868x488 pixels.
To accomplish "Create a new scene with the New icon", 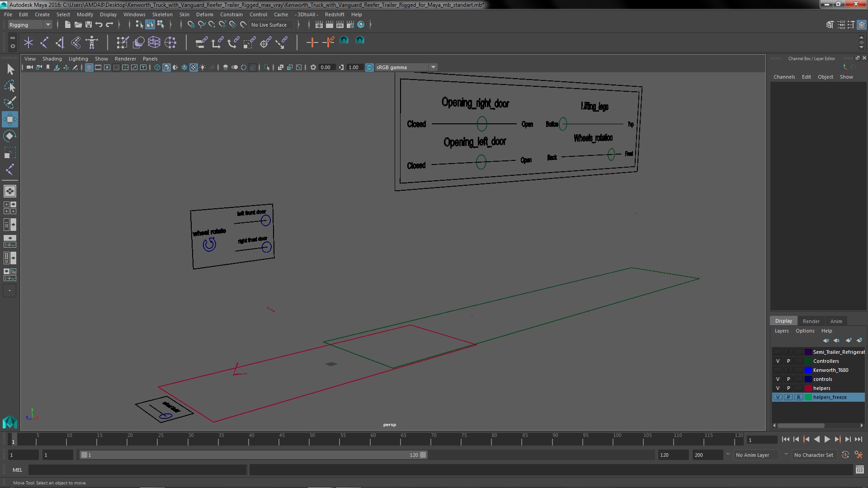I will (x=67, y=25).
